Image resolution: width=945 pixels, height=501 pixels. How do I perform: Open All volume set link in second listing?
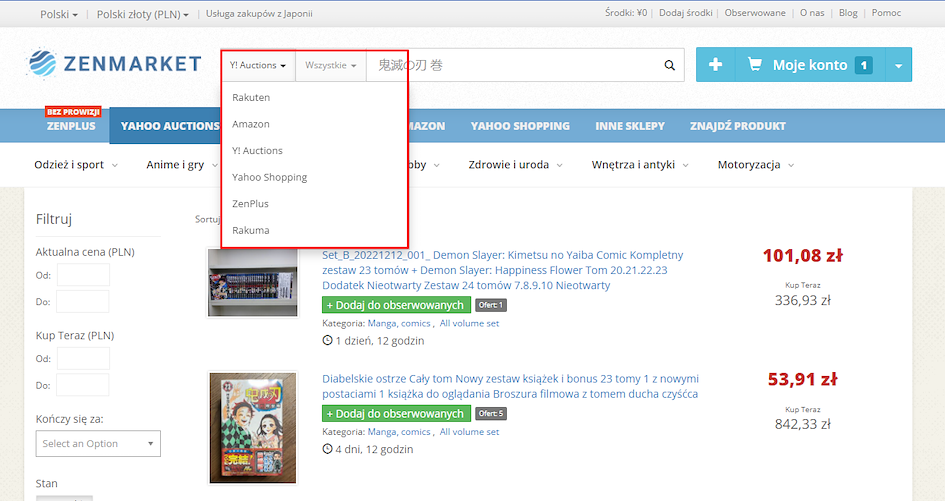[469, 432]
